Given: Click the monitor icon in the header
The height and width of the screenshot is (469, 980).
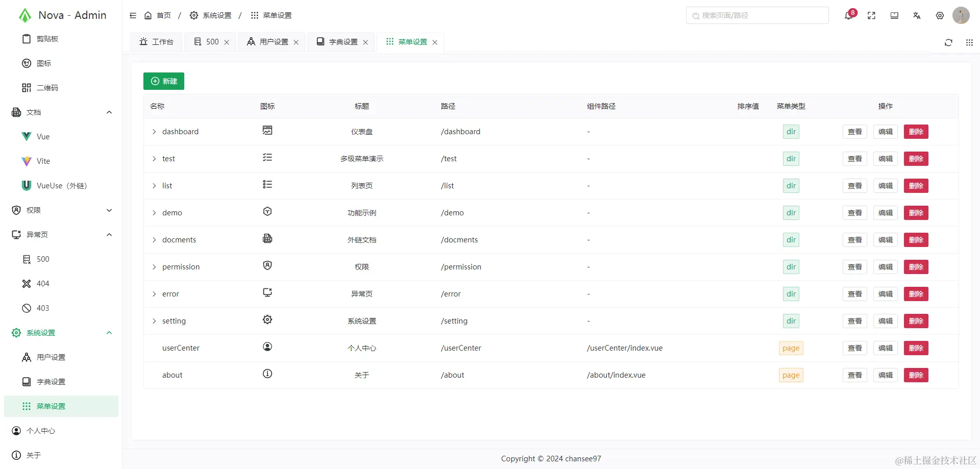Looking at the screenshot, I should tap(894, 15).
